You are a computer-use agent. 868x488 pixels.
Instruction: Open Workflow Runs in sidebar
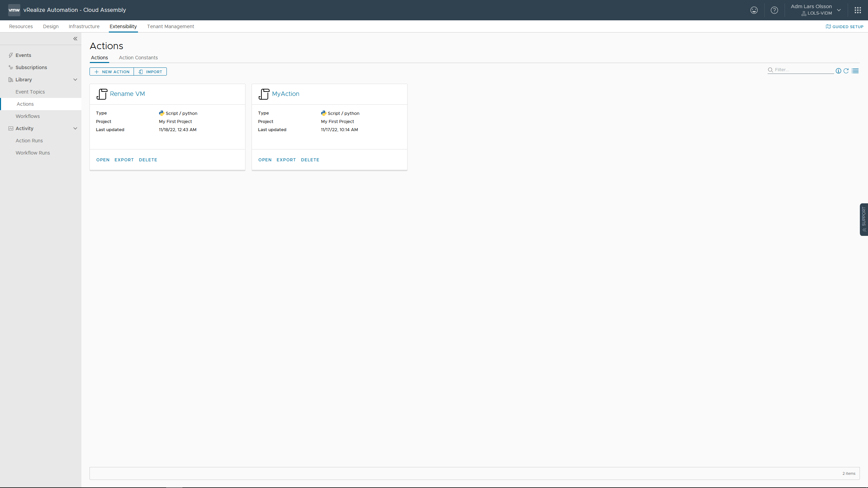click(33, 153)
